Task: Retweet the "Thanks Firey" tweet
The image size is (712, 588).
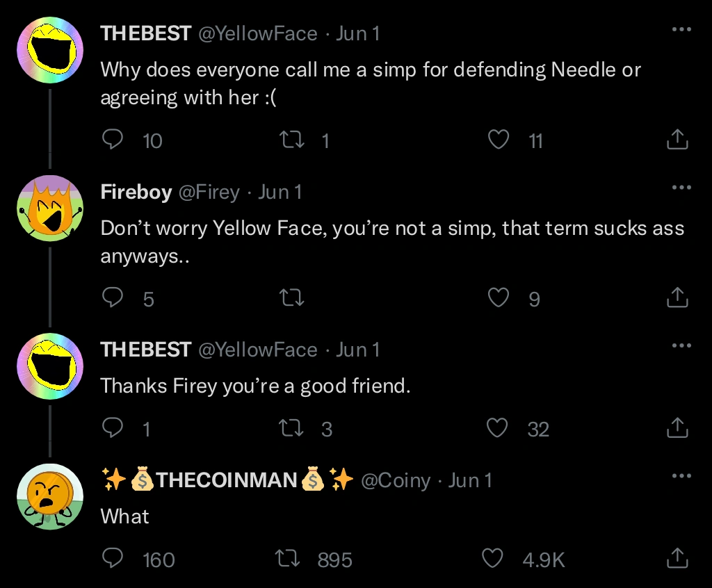Action: pos(292,428)
